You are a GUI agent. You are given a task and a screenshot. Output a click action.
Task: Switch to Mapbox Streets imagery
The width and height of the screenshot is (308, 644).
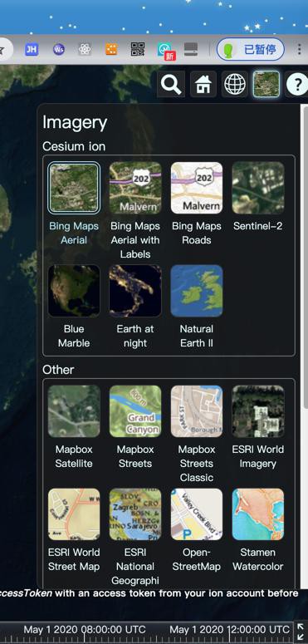tap(135, 411)
